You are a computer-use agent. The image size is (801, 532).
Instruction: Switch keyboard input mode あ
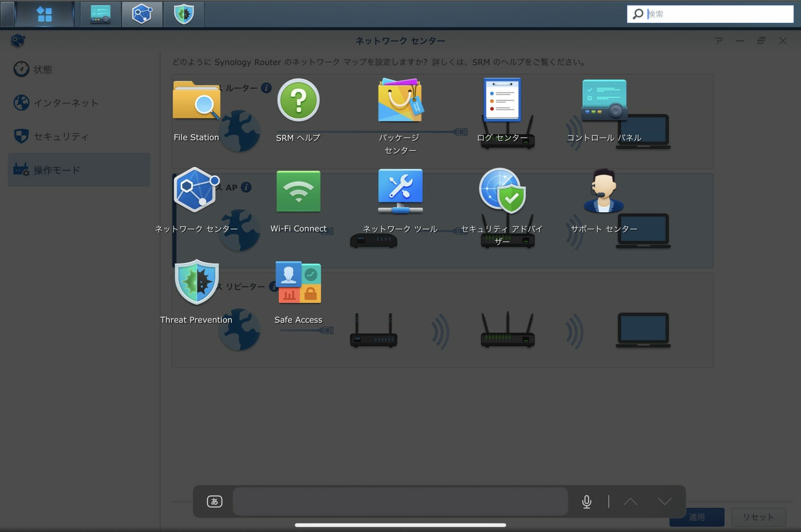[x=215, y=501]
